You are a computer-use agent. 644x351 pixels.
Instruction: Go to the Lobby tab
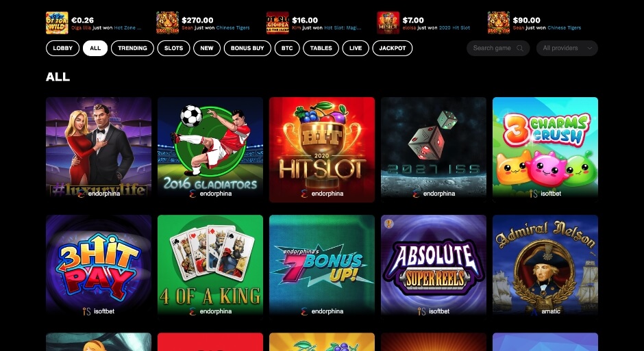click(63, 49)
